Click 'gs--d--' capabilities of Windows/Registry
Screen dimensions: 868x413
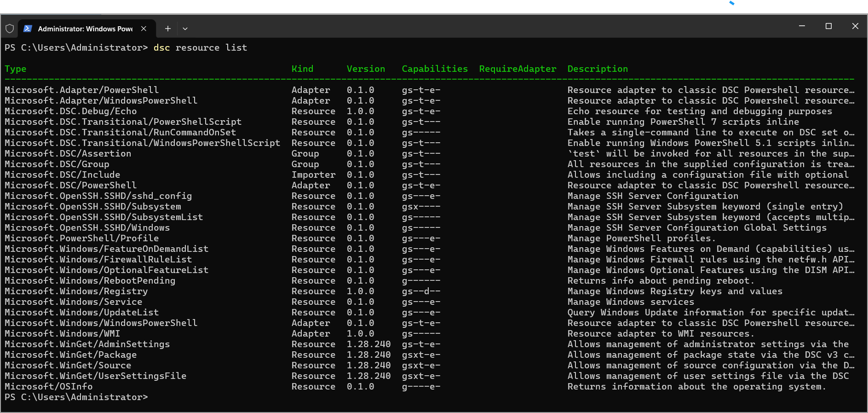(421, 291)
